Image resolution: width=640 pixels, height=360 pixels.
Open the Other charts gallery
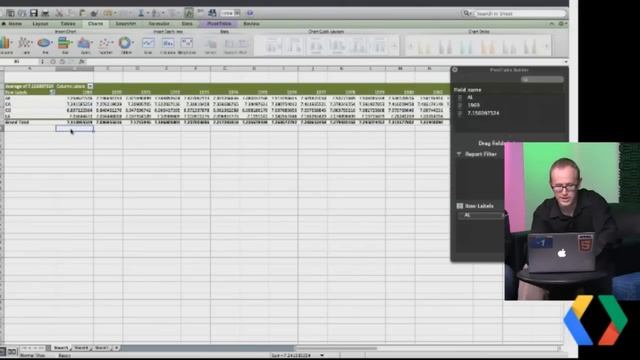click(126, 45)
